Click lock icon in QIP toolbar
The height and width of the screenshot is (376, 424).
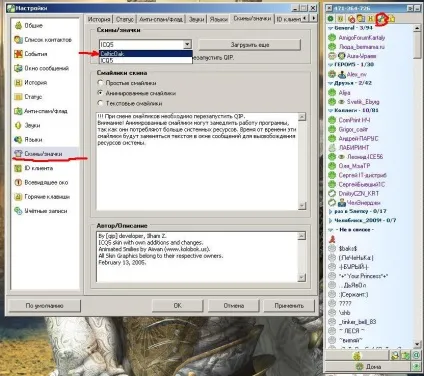coord(392,19)
